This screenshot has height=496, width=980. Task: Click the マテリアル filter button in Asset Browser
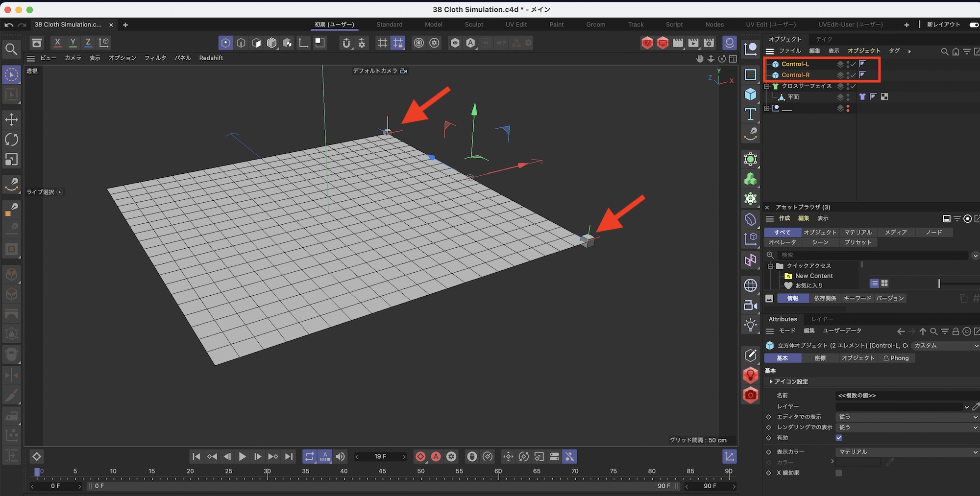tap(858, 232)
